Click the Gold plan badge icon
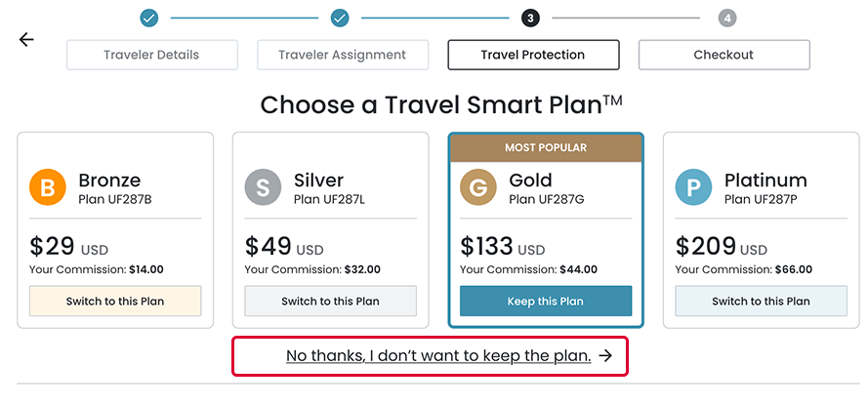 (478, 187)
